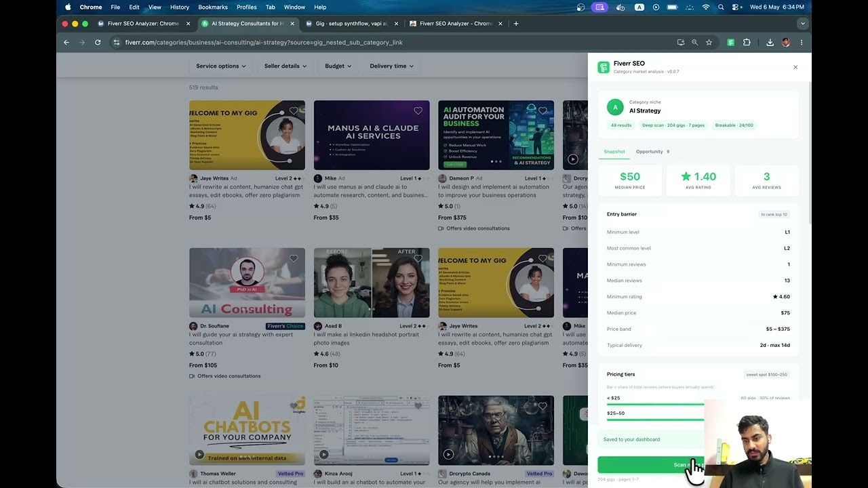Screen dimensions: 868x488
Task: Click the 'sweet spot $100–250' label
Action: (x=767, y=374)
